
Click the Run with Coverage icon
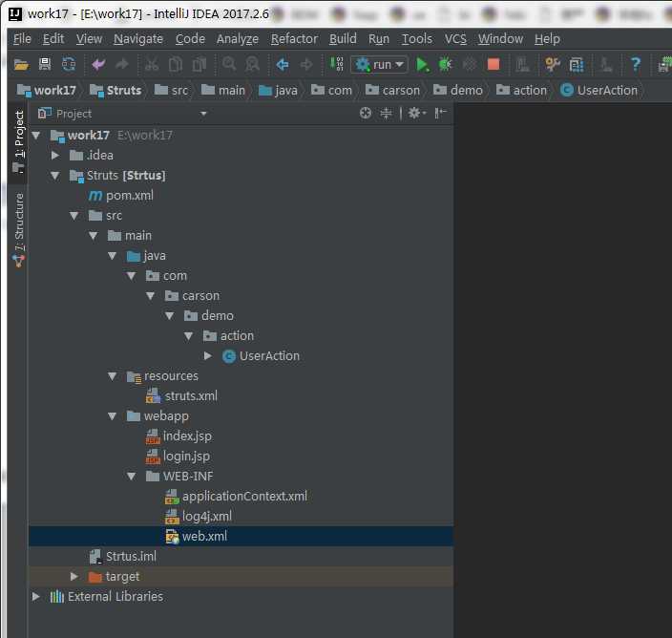pos(470,64)
